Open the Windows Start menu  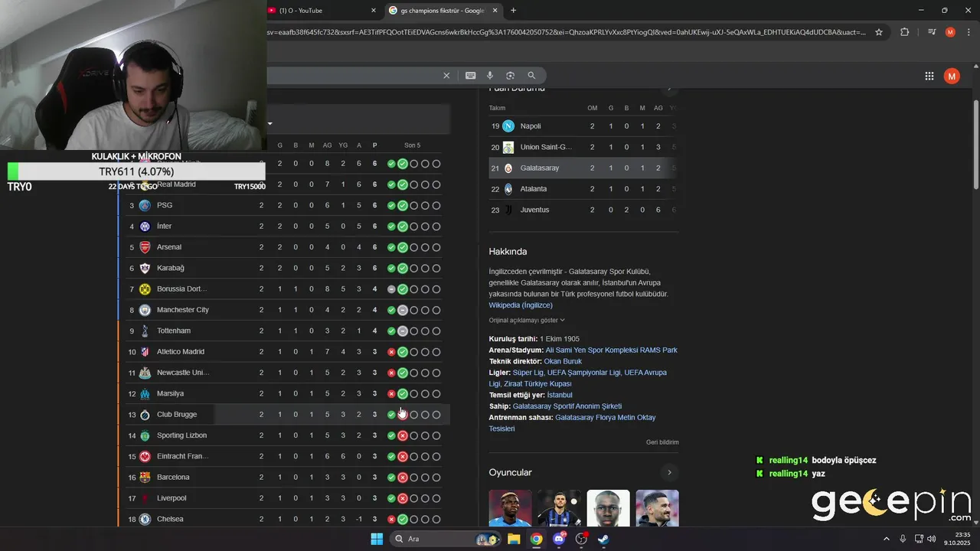[377, 539]
